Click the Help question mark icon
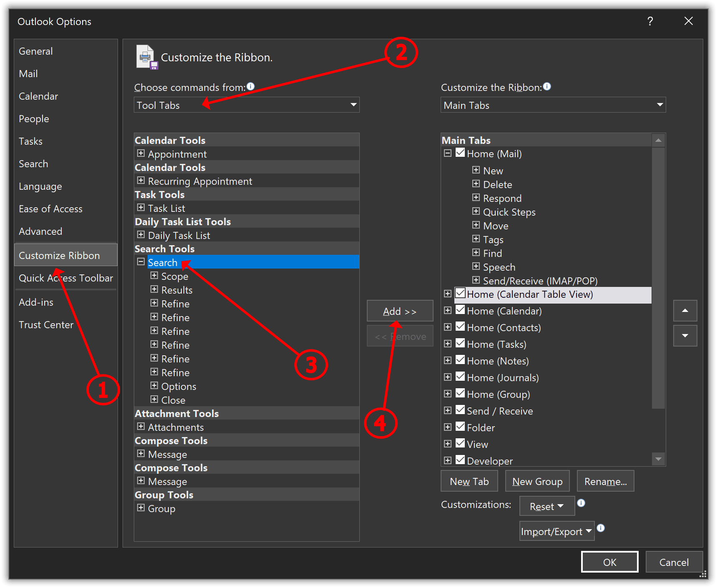 click(650, 21)
